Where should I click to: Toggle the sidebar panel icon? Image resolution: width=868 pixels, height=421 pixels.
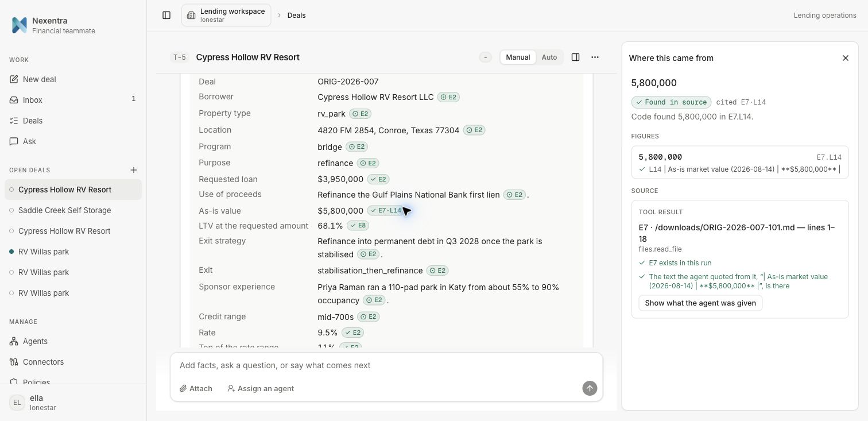(166, 16)
